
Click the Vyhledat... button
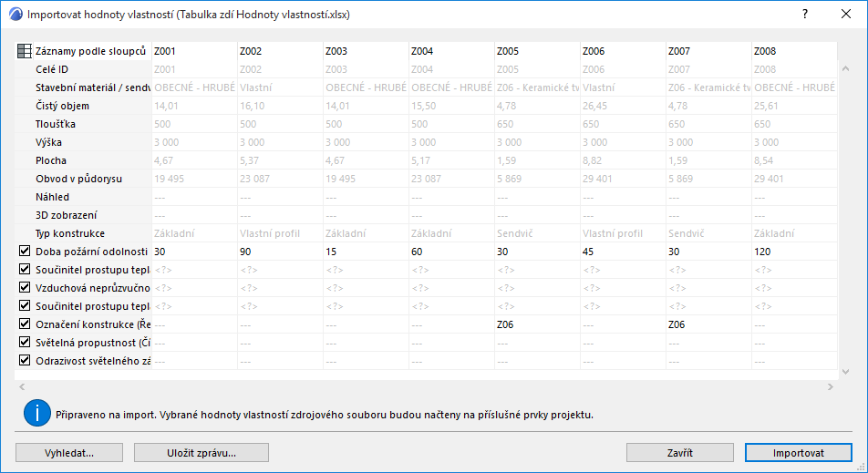click(69, 453)
